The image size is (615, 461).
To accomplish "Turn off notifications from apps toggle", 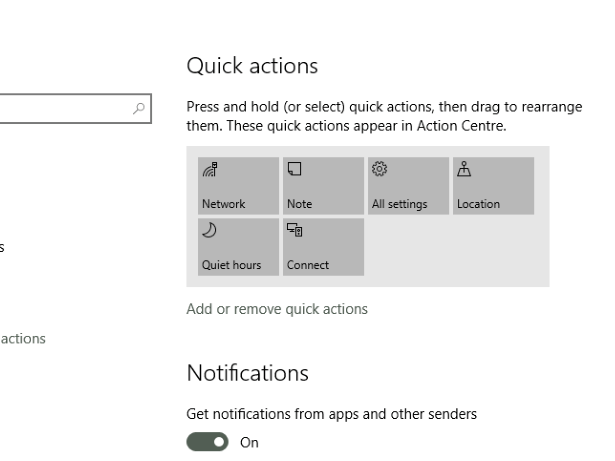I will (208, 443).
